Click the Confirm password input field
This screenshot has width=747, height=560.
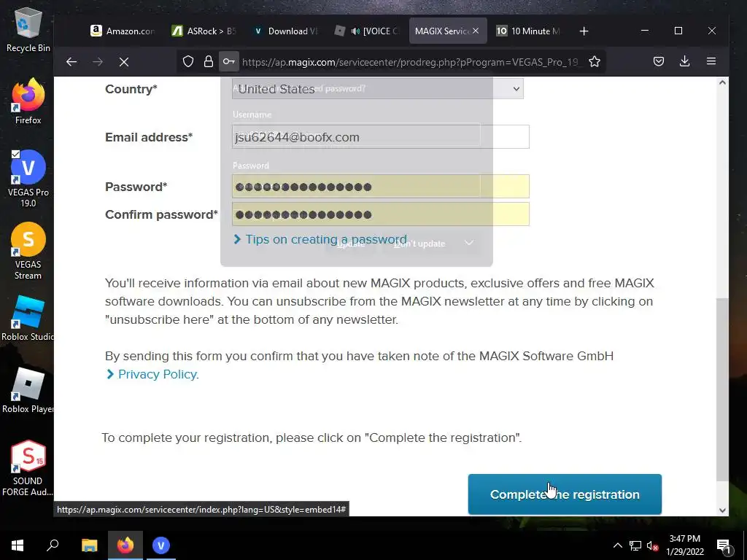[380, 214]
